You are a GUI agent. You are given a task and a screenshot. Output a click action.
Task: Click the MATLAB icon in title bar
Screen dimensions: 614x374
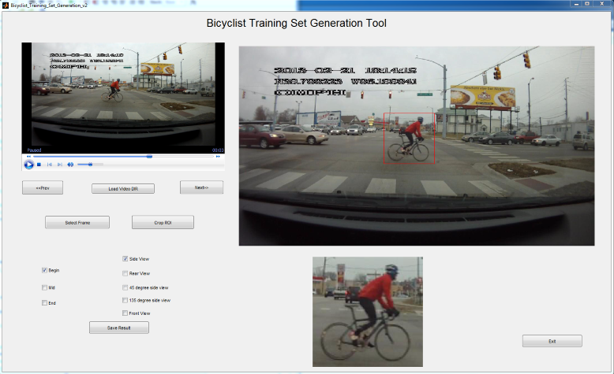click(x=5, y=5)
